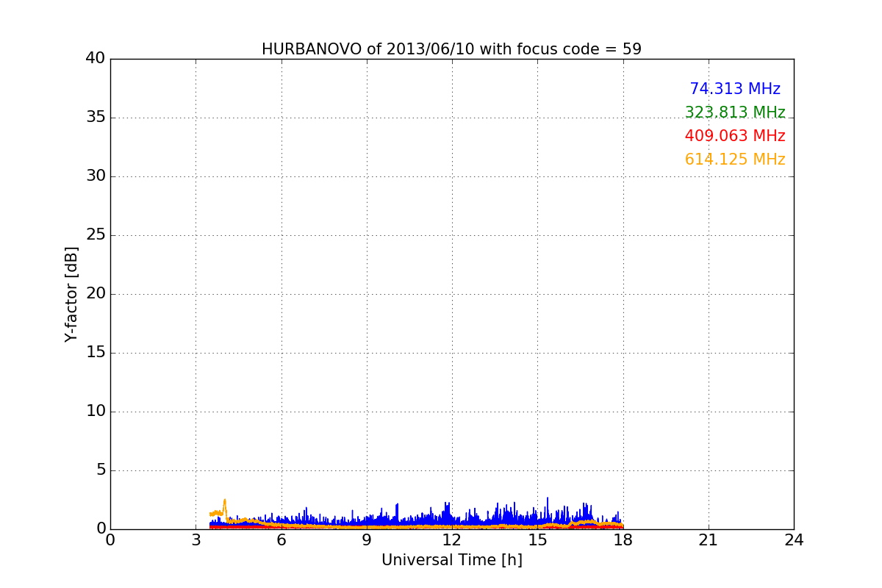The height and width of the screenshot is (588, 882).
Task: Click the y-axis tick label '20'
Action: pos(95,294)
